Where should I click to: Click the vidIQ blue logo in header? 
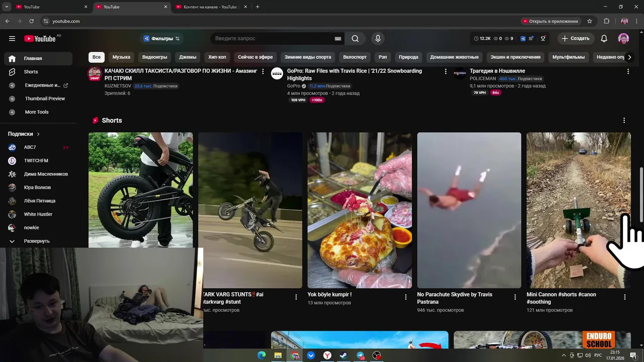click(x=523, y=39)
